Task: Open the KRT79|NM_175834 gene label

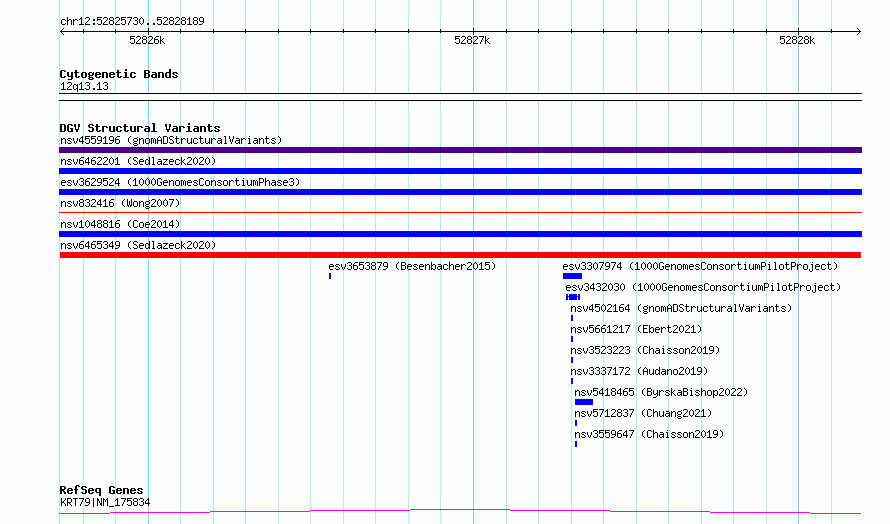Action: [x=105, y=502]
